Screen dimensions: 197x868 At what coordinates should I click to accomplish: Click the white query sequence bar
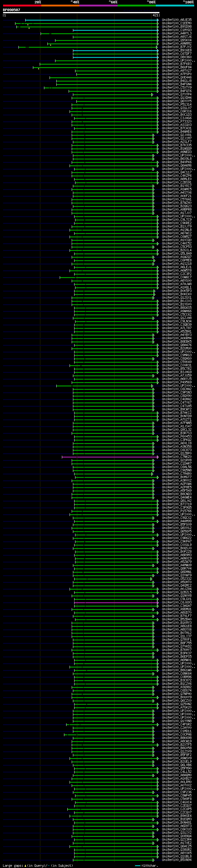tap(81, 12)
